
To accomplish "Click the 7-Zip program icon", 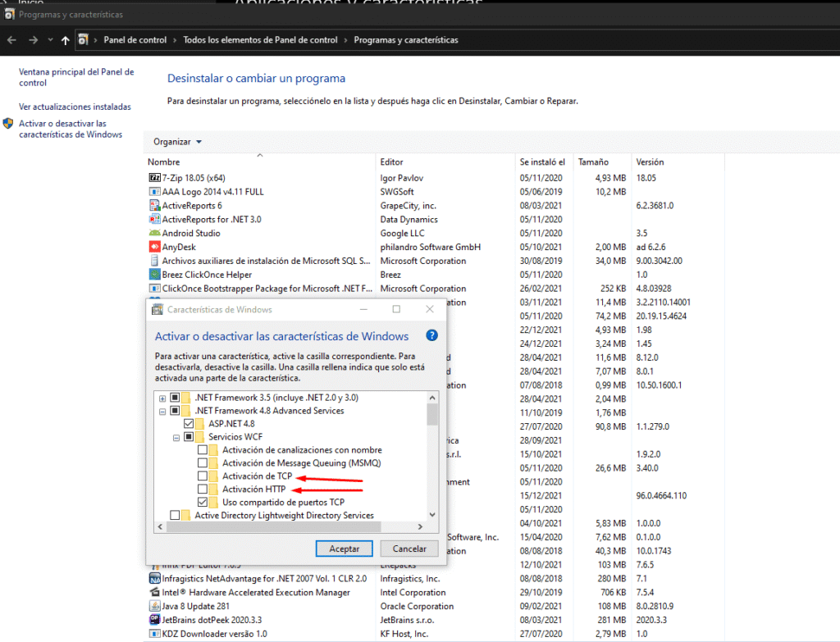I will 154,178.
